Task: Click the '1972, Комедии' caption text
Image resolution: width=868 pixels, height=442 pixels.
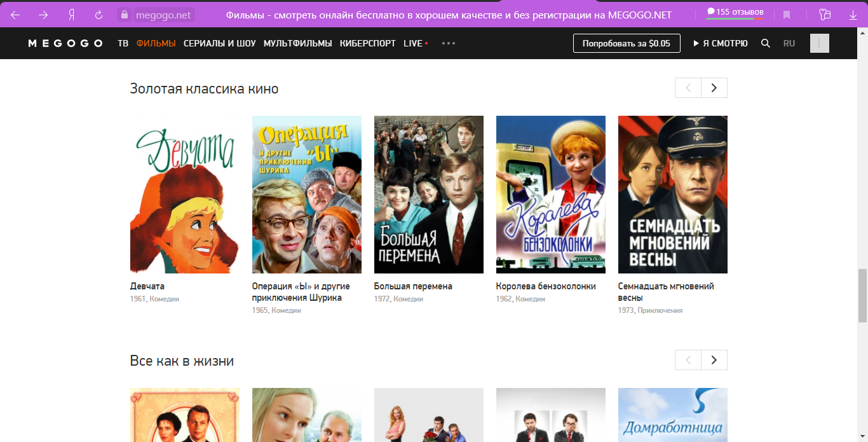Action: pyautogui.click(x=398, y=299)
